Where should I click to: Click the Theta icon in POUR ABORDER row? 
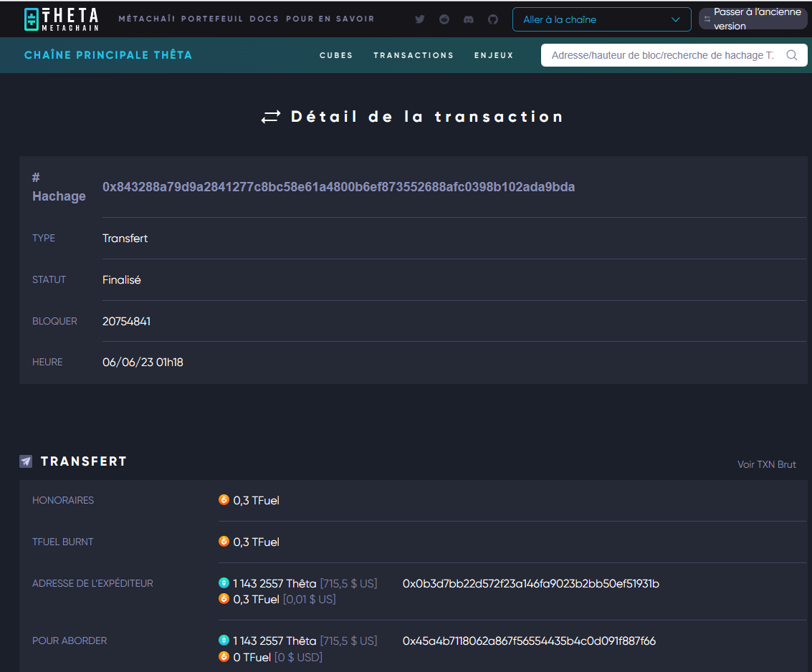[224, 640]
